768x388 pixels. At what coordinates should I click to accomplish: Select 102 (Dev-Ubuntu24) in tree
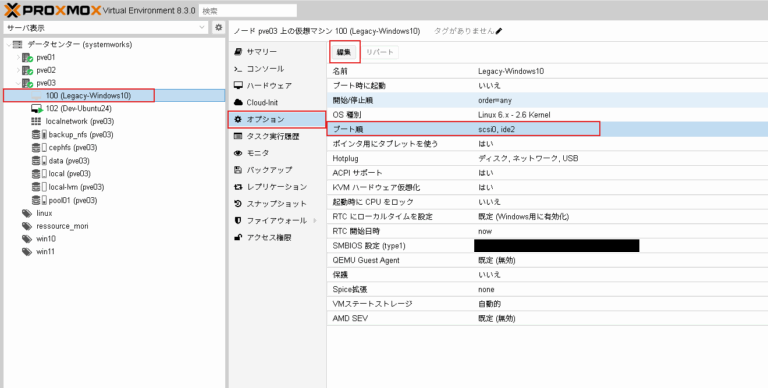pos(114,108)
